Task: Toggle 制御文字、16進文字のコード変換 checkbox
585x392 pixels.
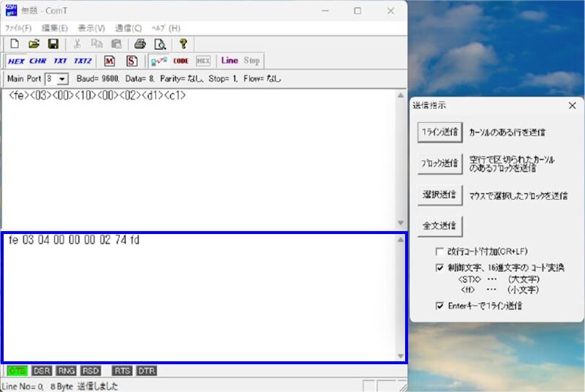Action: (x=439, y=268)
